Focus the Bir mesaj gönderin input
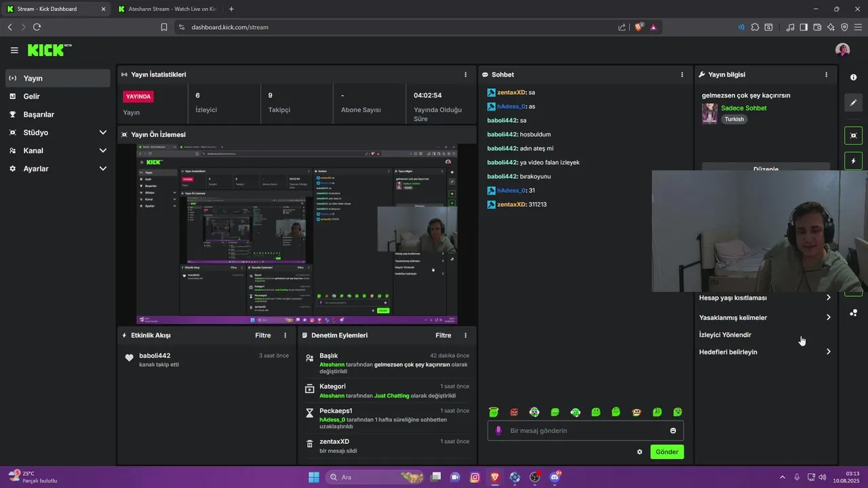868x488 pixels. 585,430
